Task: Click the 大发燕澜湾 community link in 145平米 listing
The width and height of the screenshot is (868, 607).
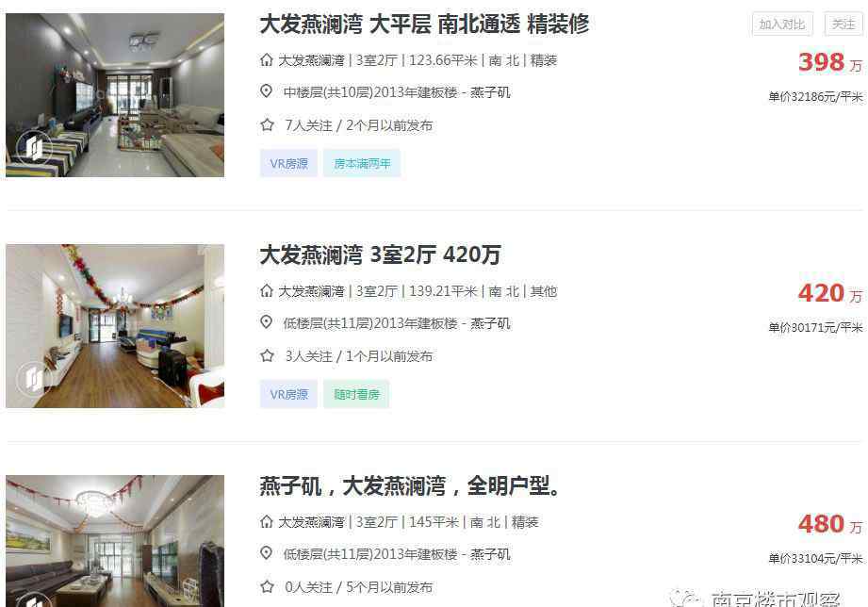Action: pyautogui.click(x=311, y=522)
